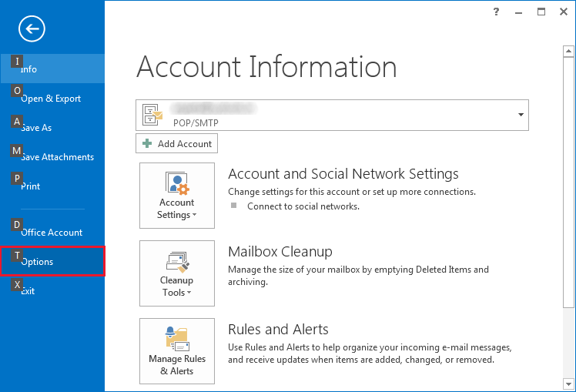Open the Cleanup Tools dropdown button
This screenshot has height=392, width=576.
pyautogui.click(x=177, y=273)
